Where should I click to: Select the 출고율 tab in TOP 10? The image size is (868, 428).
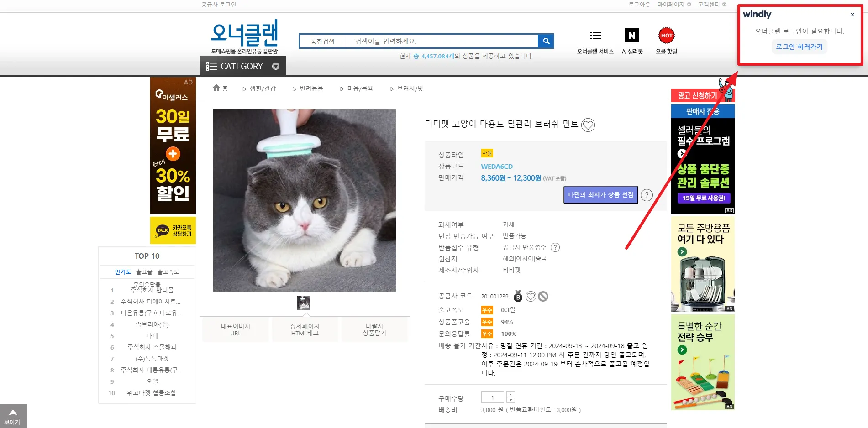click(x=144, y=272)
